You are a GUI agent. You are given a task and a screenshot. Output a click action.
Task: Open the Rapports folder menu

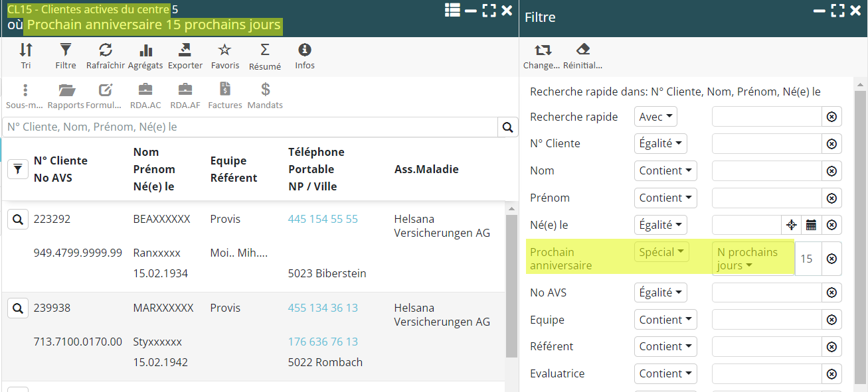[x=66, y=90]
